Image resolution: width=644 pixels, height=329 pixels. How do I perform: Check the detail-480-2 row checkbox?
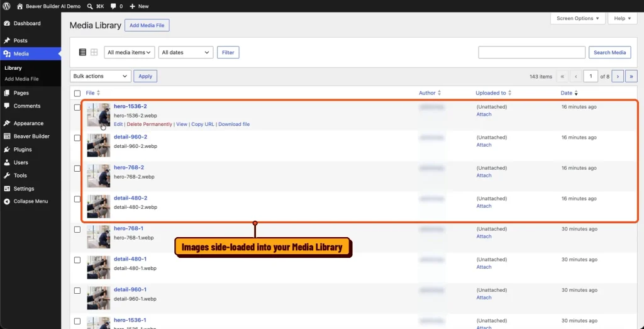(77, 199)
